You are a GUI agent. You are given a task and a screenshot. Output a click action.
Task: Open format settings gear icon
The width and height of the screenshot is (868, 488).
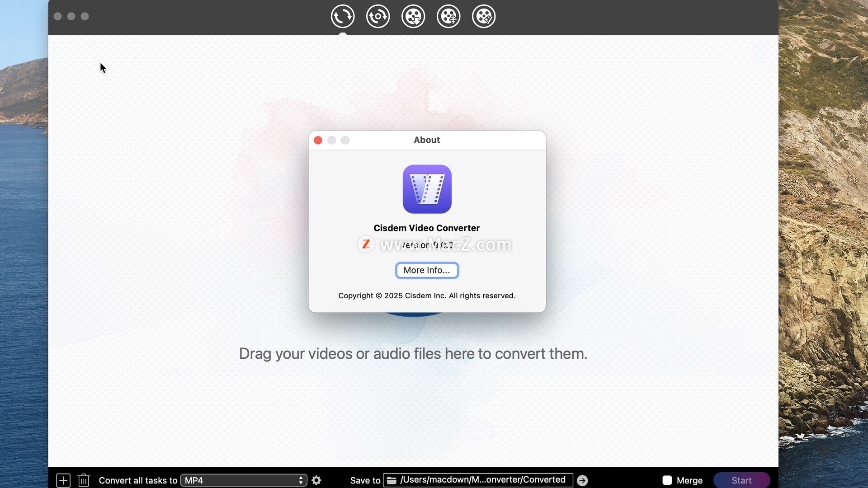(x=316, y=480)
